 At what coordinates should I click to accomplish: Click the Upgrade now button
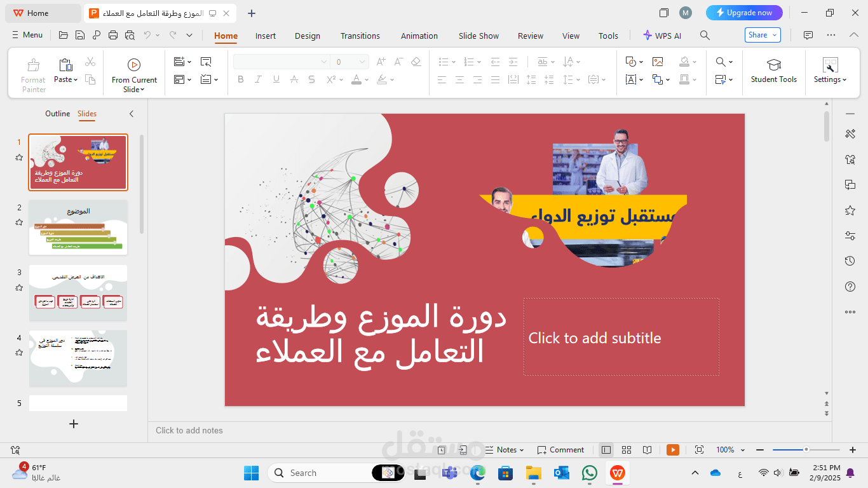744,13
